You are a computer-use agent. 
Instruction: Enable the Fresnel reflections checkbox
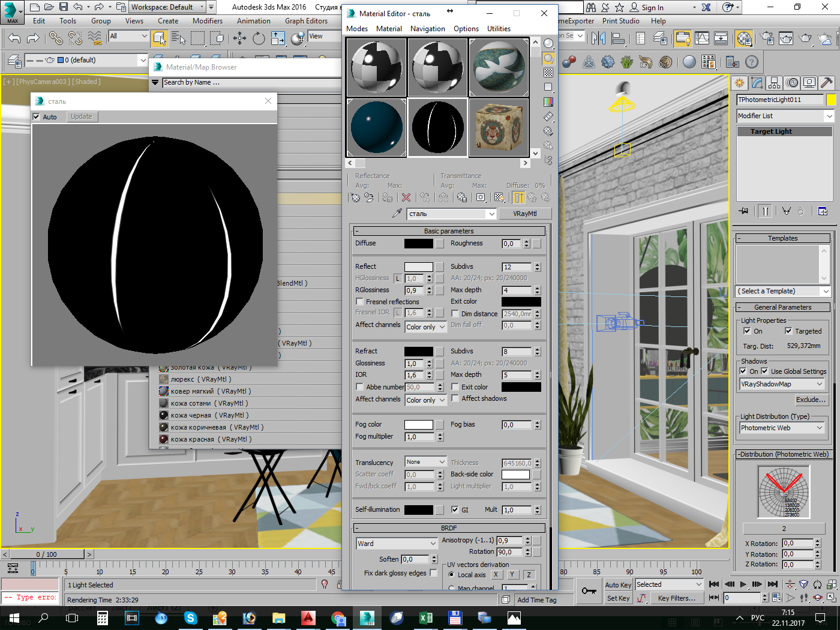[x=360, y=302]
